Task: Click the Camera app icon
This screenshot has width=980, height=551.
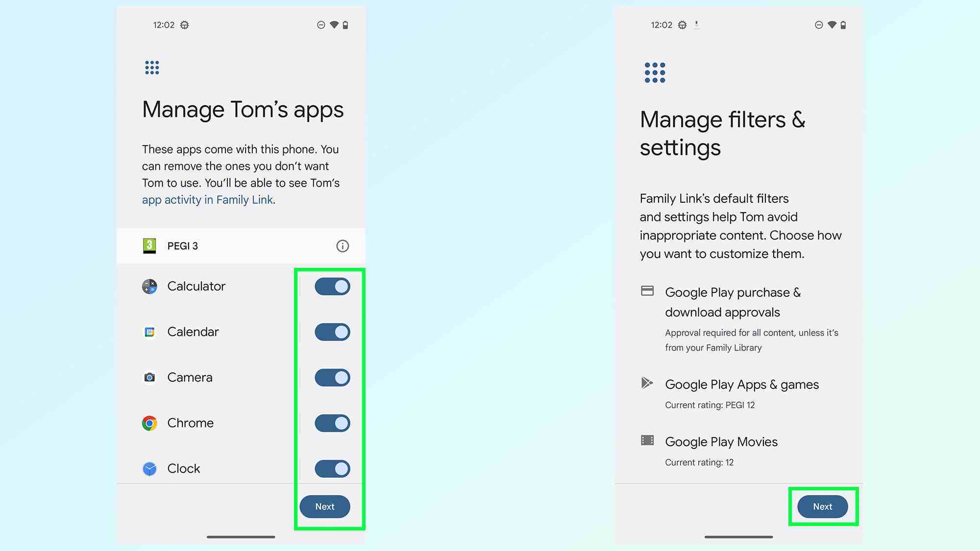Action: (149, 378)
